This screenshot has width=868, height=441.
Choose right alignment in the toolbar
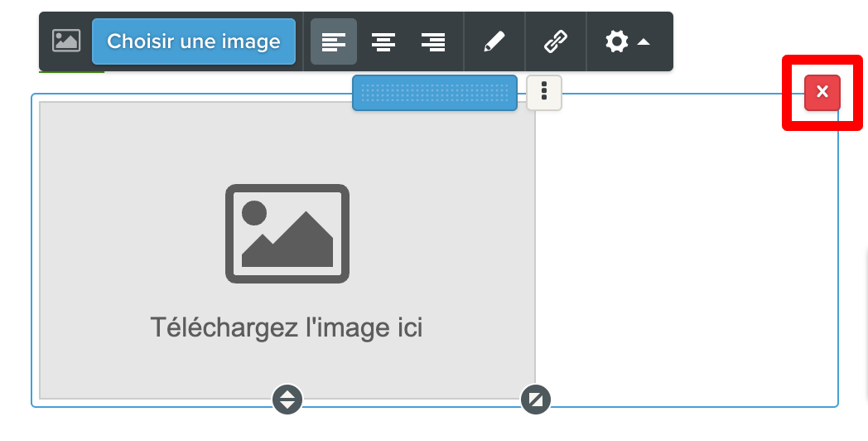click(x=433, y=41)
